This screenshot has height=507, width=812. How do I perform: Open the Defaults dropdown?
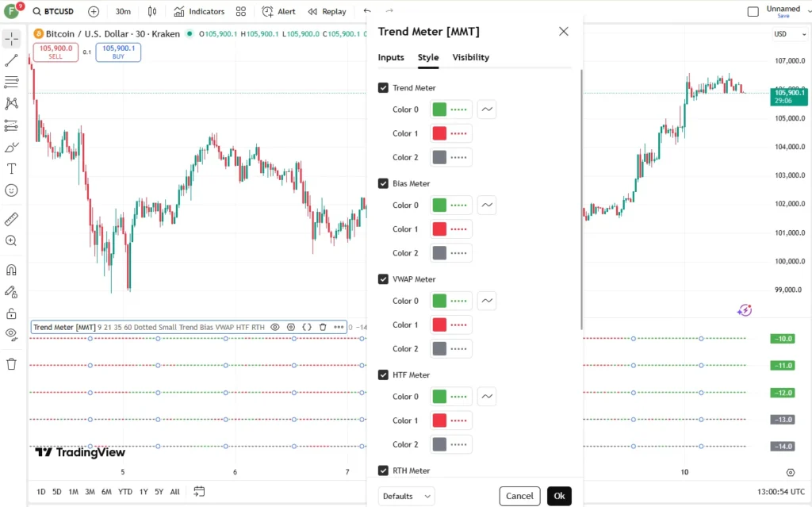coord(407,496)
